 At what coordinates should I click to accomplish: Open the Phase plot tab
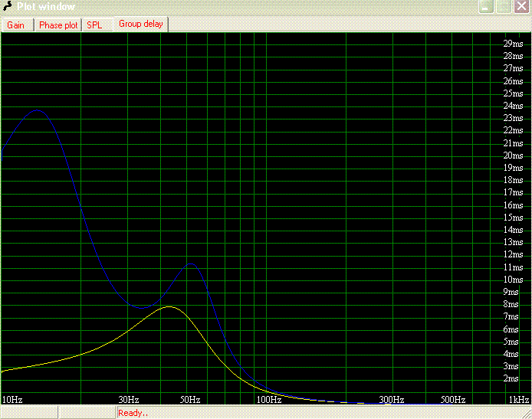click(x=58, y=25)
